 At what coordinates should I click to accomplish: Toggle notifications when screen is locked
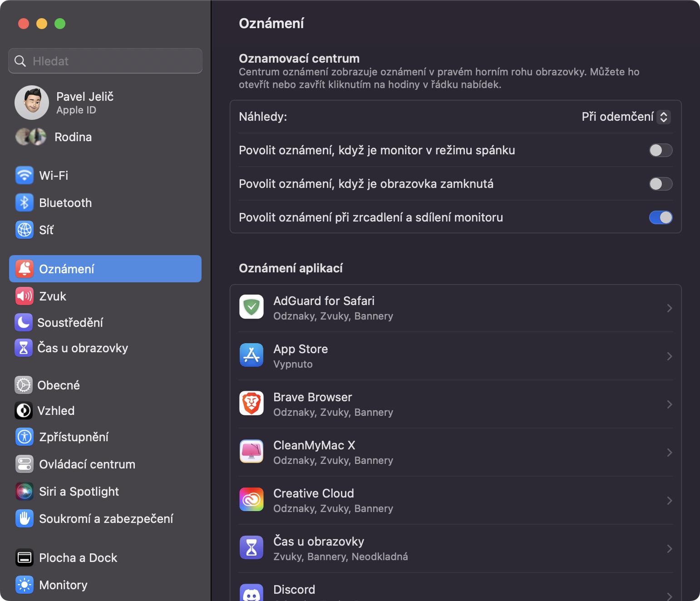[x=661, y=184]
